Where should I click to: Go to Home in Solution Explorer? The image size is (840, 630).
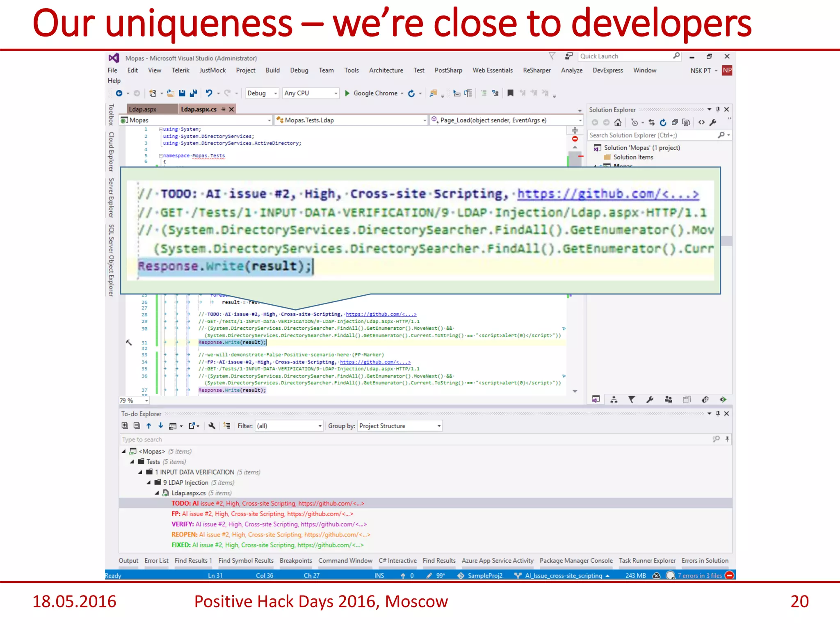[618, 123]
